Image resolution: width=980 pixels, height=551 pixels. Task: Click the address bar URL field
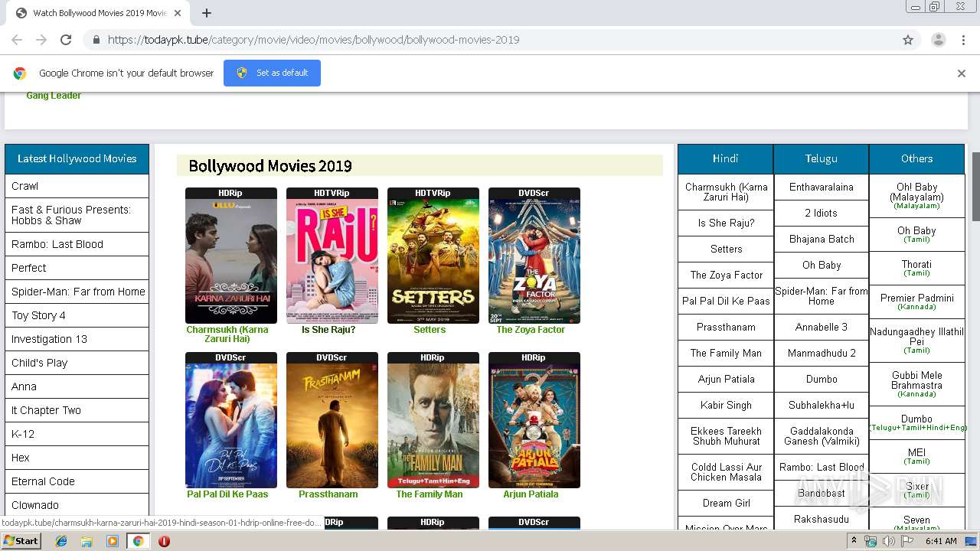(490, 40)
